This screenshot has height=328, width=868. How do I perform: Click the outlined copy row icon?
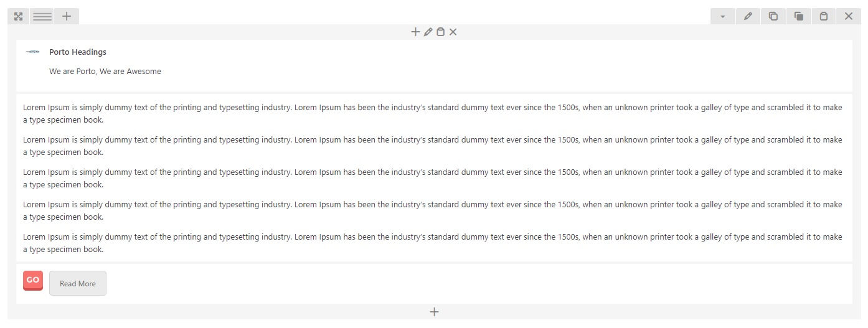(773, 17)
